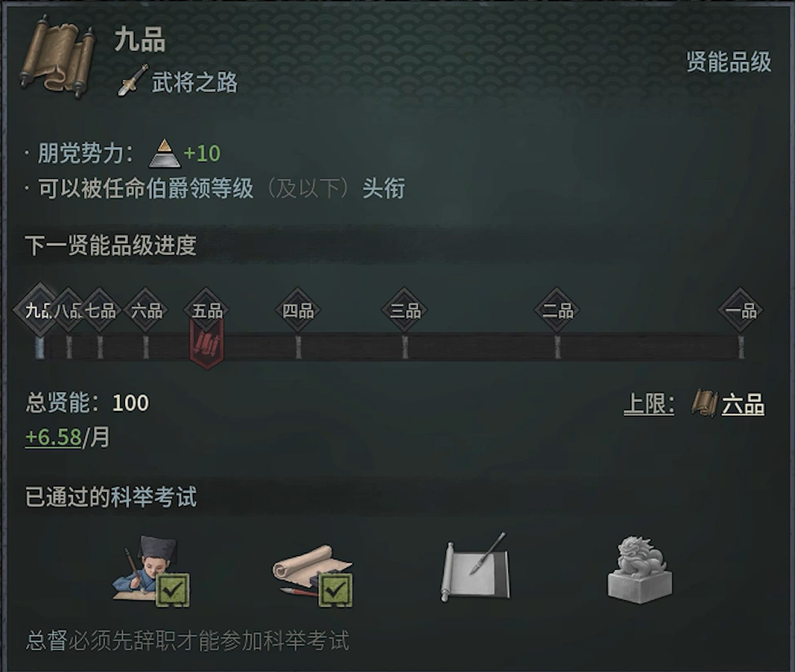Click the 一品 rank marker
The width and height of the screenshot is (795, 672).
pos(741,310)
